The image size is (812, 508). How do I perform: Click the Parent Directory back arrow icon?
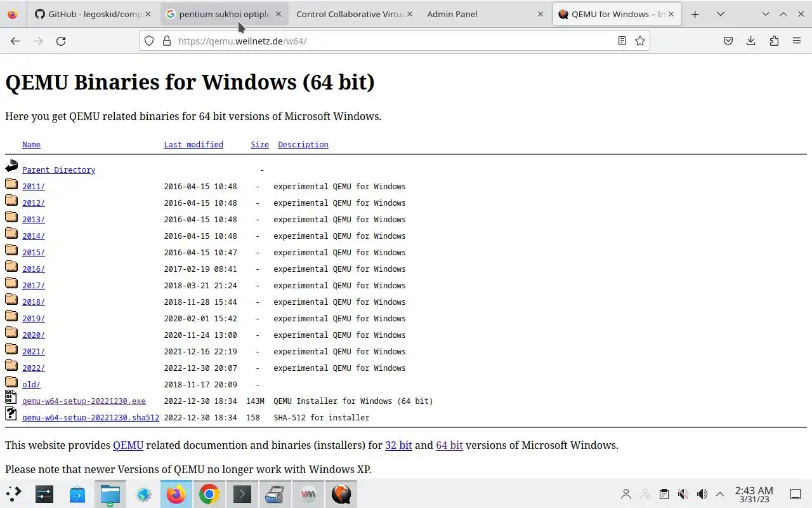(x=11, y=166)
